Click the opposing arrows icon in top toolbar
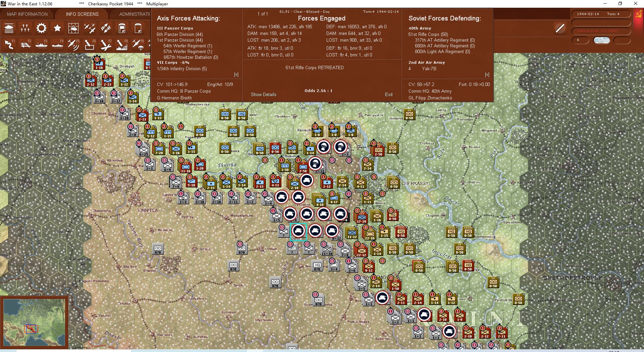Image resolution: width=644 pixels, height=352 pixels. [x=106, y=28]
